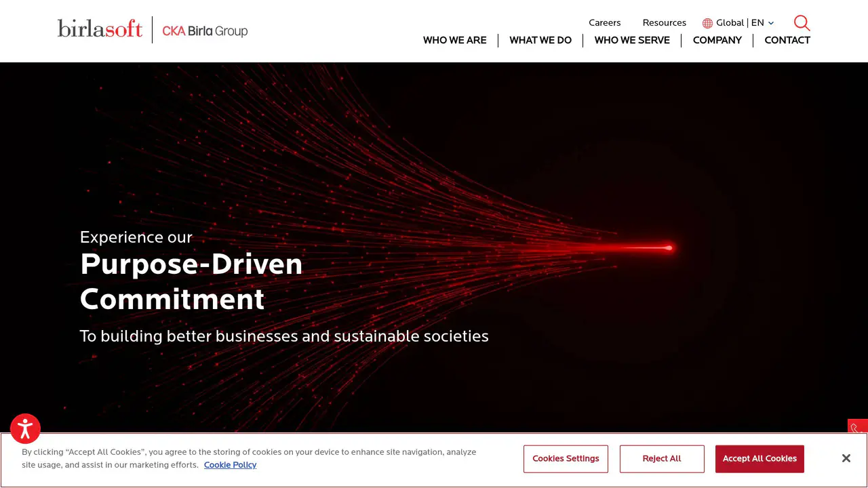Click the Birlasoft logo
Image resolution: width=868 pixels, height=488 pixels.
click(100, 29)
